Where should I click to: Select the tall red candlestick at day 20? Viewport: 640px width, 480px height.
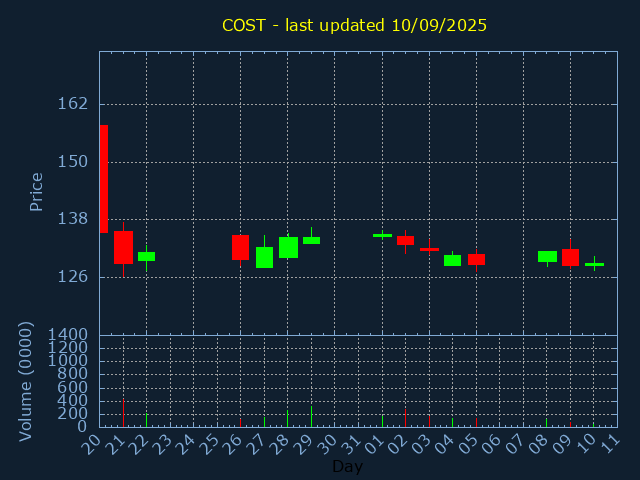[x=104, y=179]
